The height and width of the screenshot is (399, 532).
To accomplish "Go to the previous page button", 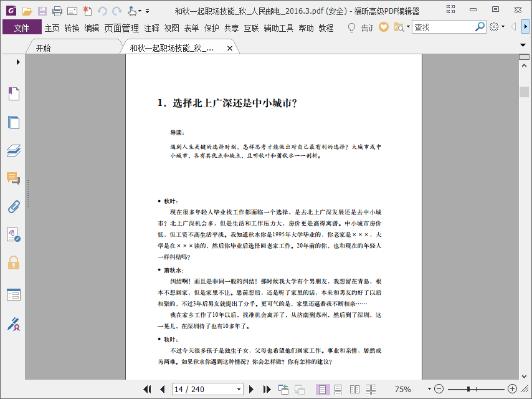I will pos(162,389).
